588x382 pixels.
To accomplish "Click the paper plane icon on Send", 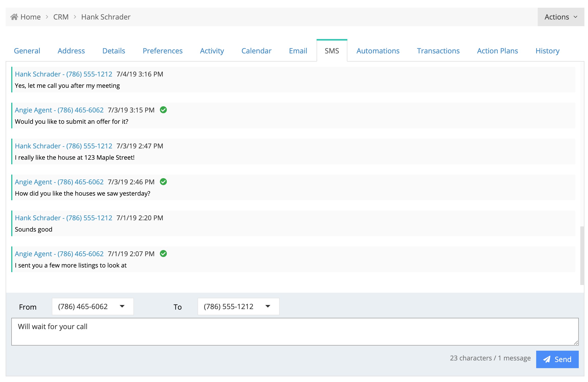I will pos(547,359).
